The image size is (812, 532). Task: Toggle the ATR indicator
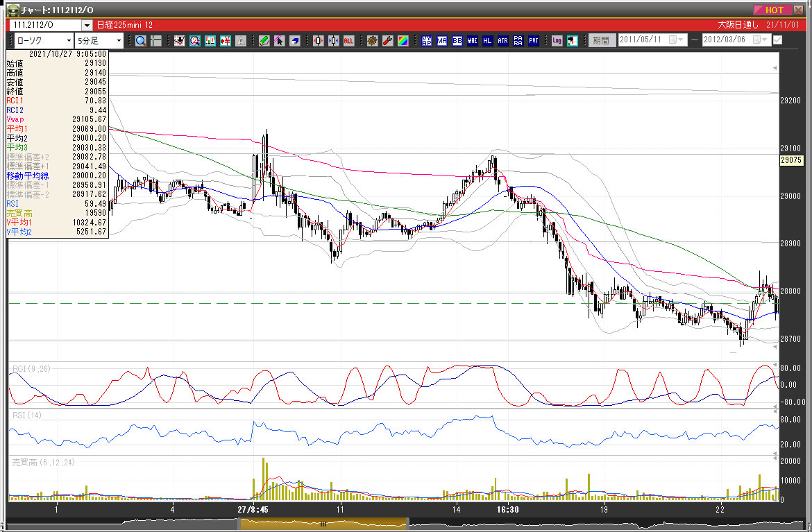(503, 40)
